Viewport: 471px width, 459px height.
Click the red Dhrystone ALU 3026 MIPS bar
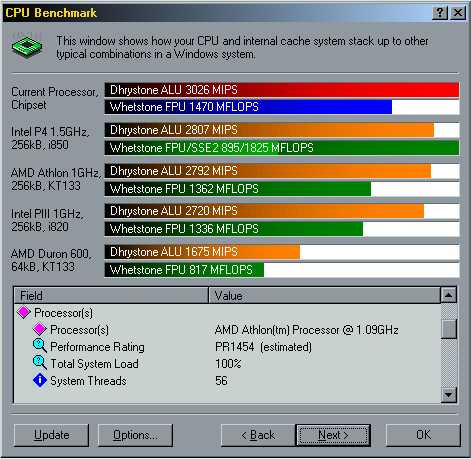point(282,90)
